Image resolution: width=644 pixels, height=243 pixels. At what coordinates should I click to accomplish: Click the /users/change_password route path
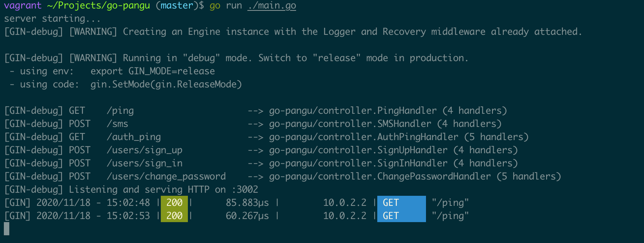pyautogui.click(x=166, y=176)
